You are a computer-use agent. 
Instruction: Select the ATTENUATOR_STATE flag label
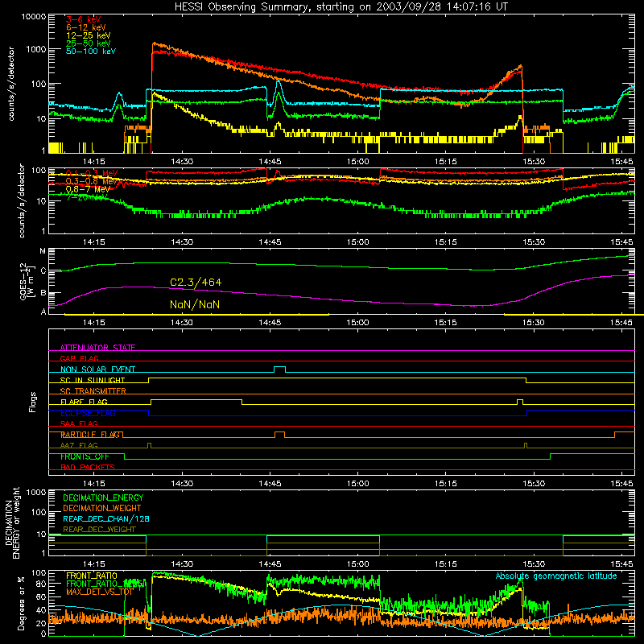[x=97, y=348]
